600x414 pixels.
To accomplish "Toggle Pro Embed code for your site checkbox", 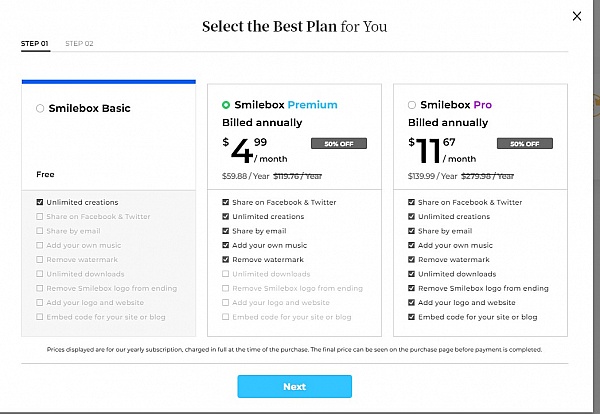I will click(x=412, y=317).
